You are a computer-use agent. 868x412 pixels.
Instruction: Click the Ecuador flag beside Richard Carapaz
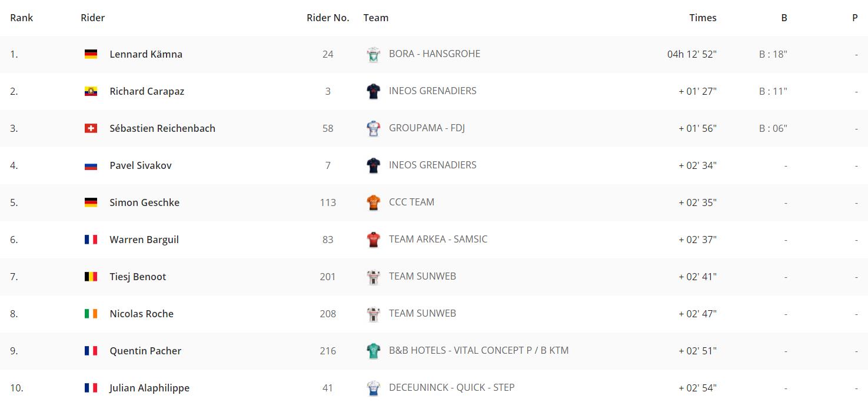(91, 91)
